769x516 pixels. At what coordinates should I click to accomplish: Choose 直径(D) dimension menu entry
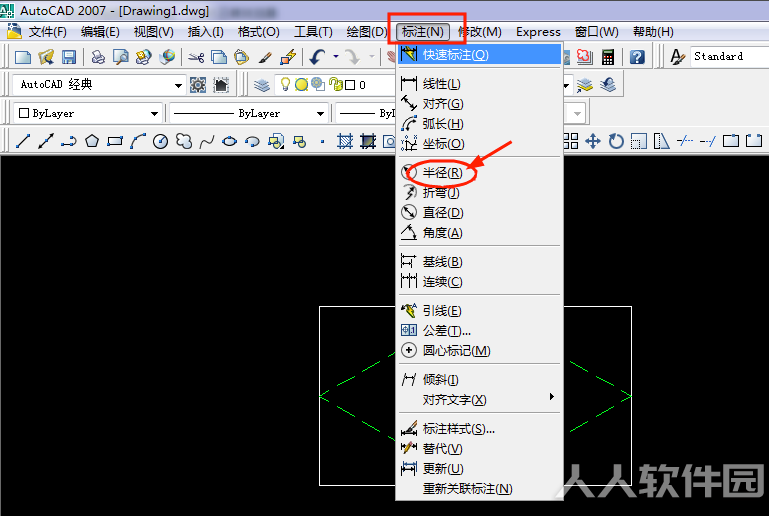480,212
